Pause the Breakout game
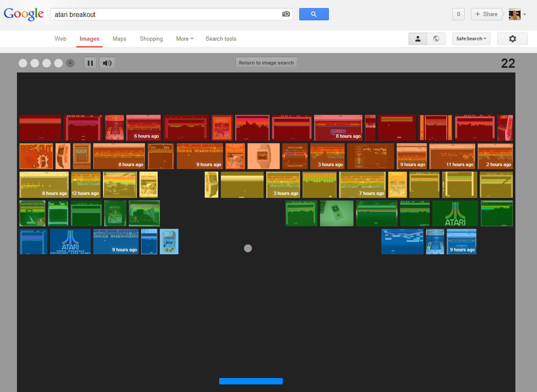 coord(90,63)
